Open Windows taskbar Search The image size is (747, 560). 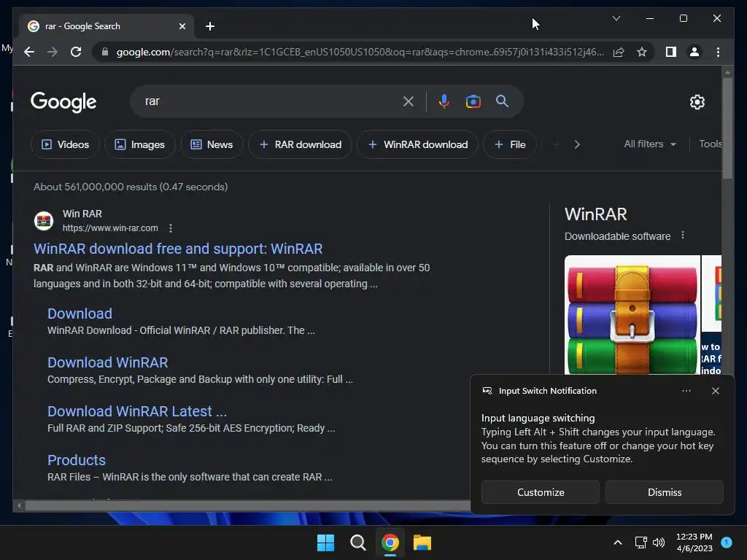[x=357, y=542]
